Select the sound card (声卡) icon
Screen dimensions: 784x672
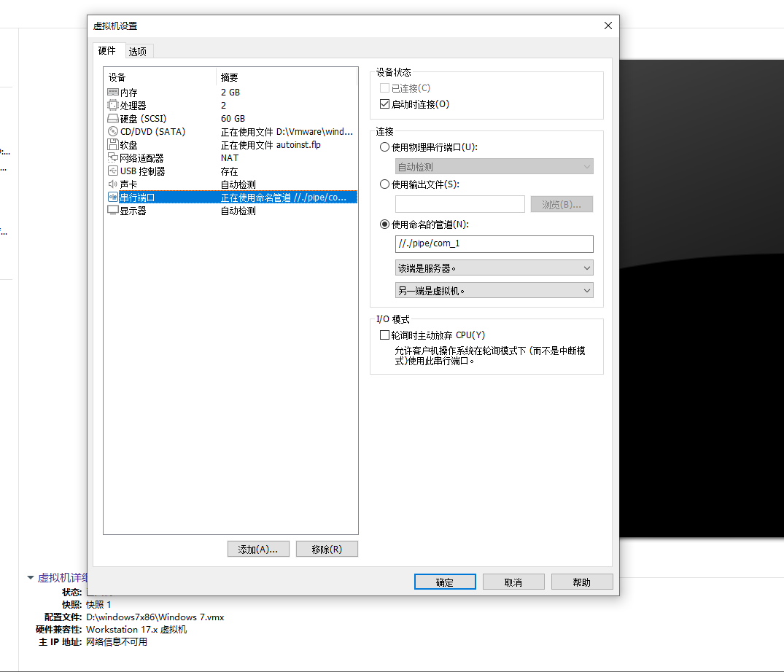coord(113,184)
